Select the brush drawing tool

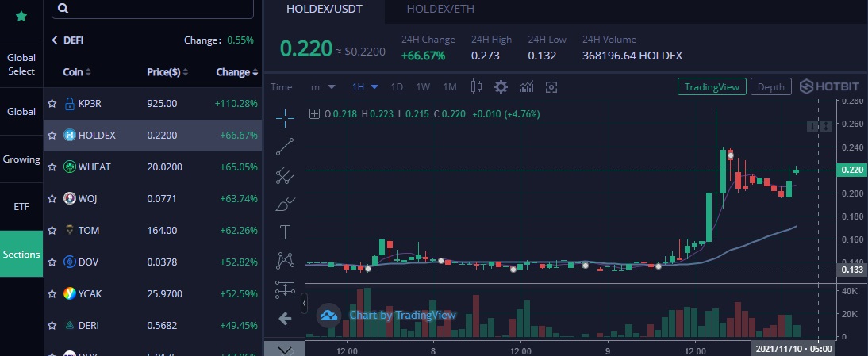285,204
